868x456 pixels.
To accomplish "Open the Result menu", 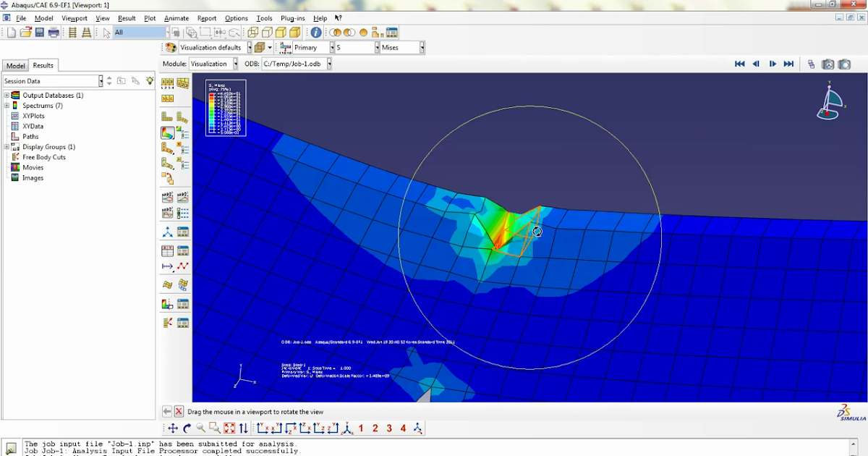I will [127, 18].
